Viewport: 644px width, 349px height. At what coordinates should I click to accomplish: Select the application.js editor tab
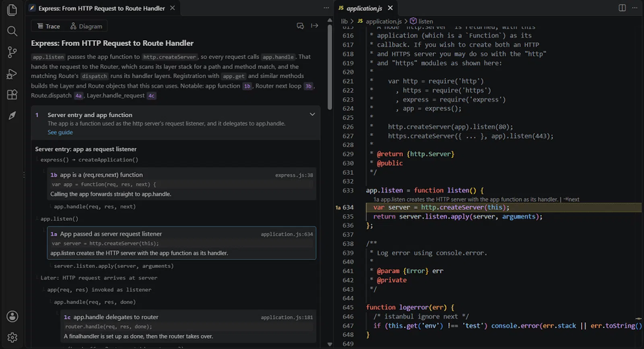364,8
